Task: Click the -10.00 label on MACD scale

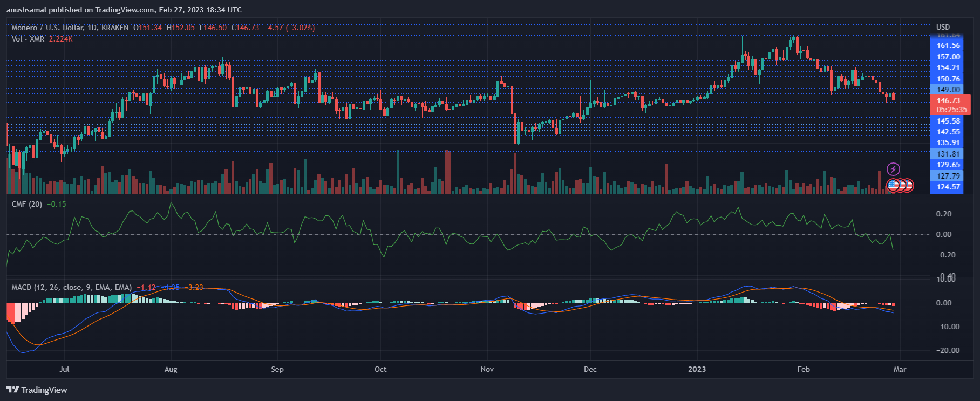Action: tap(948, 327)
